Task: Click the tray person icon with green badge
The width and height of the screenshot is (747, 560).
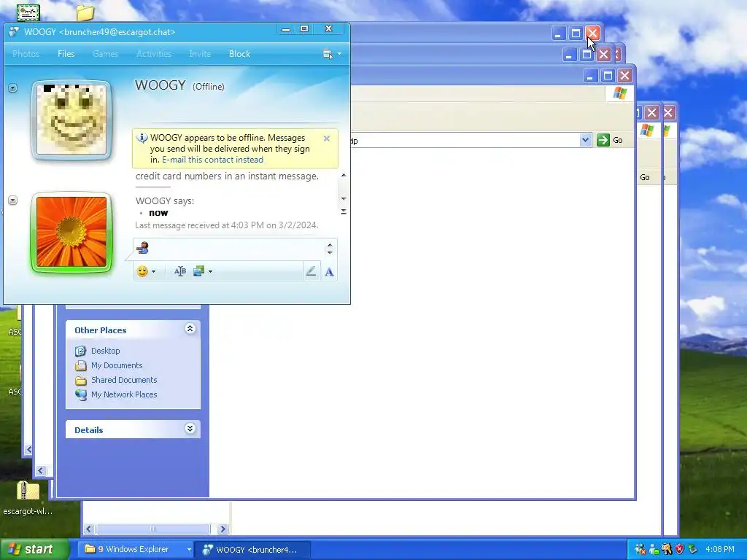Action: point(654,550)
